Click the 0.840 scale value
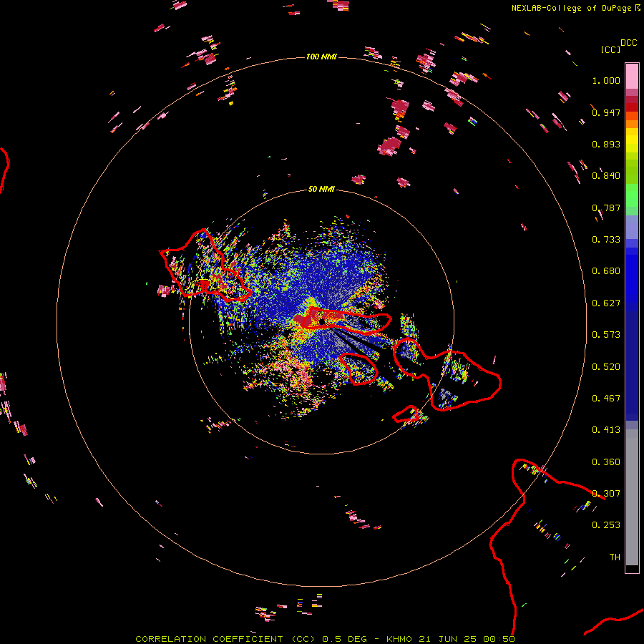 pyautogui.click(x=606, y=176)
